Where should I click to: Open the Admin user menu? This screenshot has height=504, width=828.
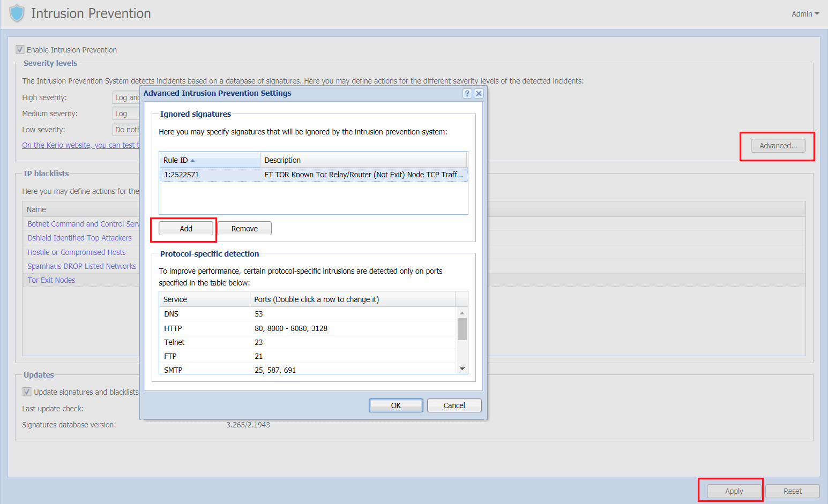point(805,14)
